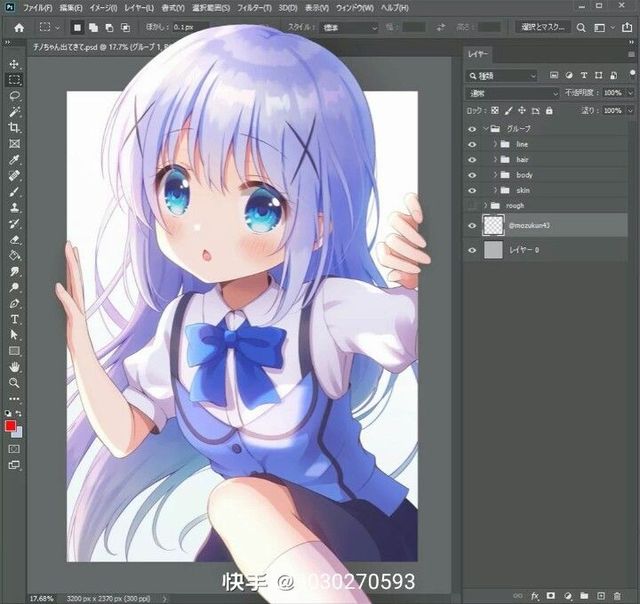The height and width of the screenshot is (604, 640).
Task: Expand the skin group
Action: pyautogui.click(x=495, y=190)
